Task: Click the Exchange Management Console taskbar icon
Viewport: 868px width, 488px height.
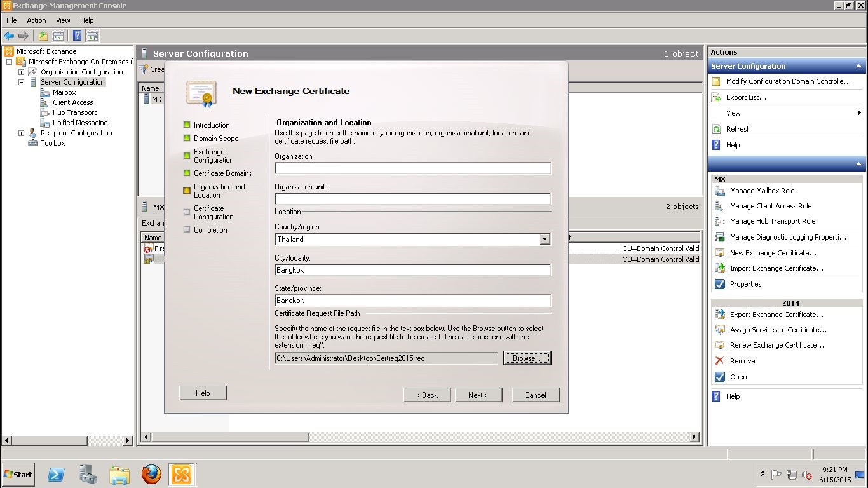Action: pyautogui.click(x=182, y=474)
